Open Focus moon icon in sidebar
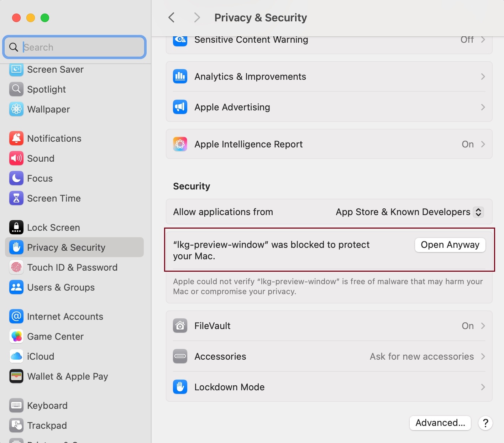This screenshot has height=443, width=504. (x=16, y=178)
